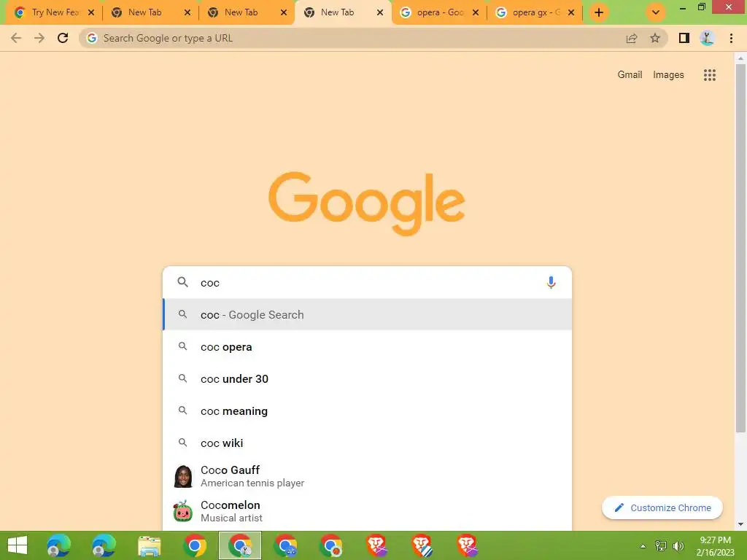Click the magnifier icon in the search box
The height and width of the screenshot is (560, 747).
(182, 282)
